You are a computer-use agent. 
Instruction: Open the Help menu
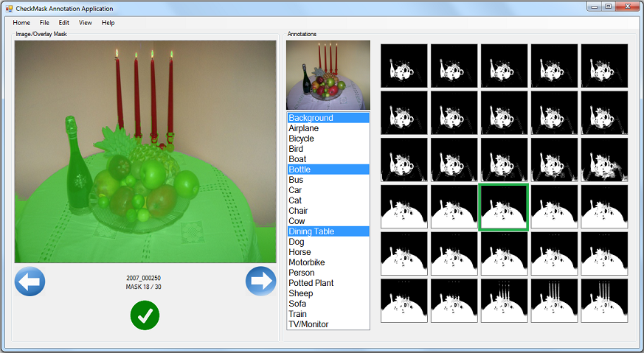tap(108, 23)
